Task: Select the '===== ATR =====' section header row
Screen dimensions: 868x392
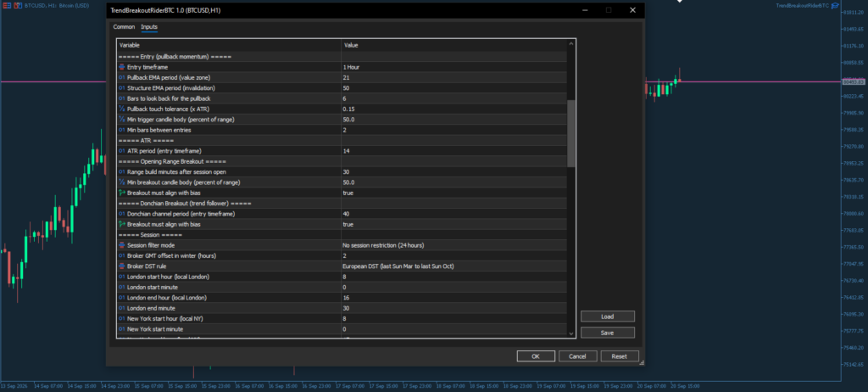Action: point(342,140)
